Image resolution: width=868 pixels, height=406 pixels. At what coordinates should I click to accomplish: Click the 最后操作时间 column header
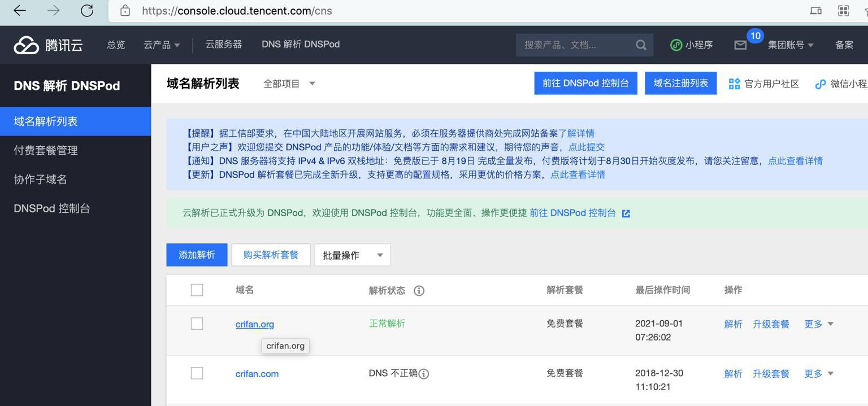coord(662,290)
